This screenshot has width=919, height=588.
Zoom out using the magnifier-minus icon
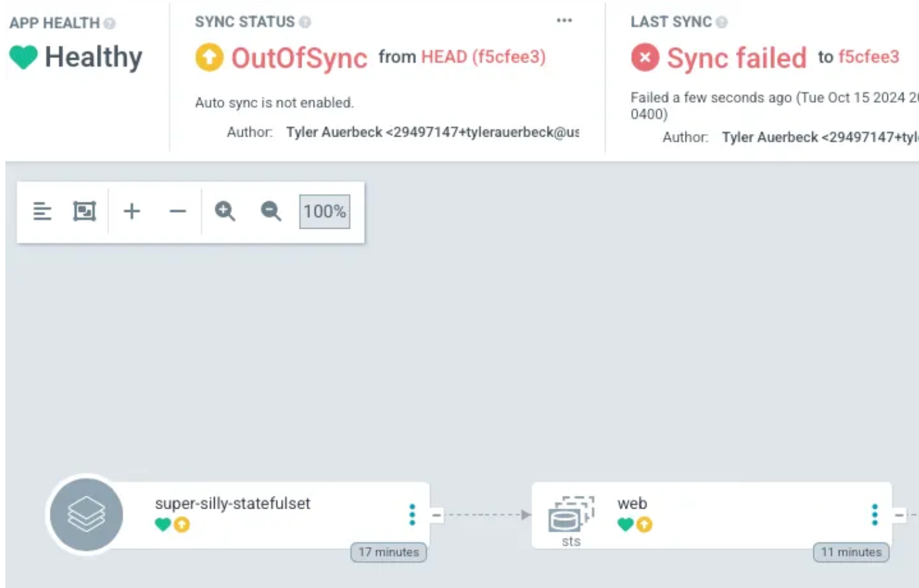point(270,211)
